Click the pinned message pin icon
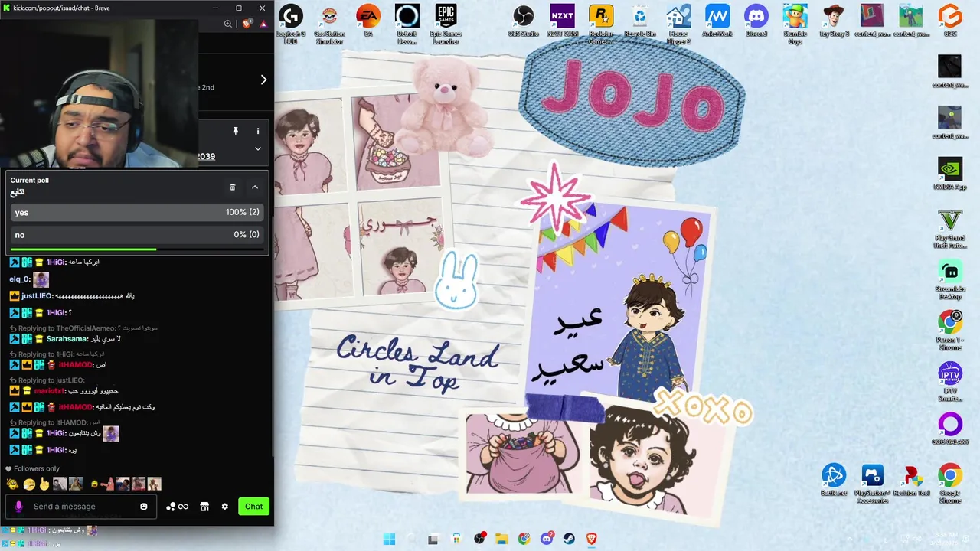Viewport: 980px width, 551px height. 235,131
